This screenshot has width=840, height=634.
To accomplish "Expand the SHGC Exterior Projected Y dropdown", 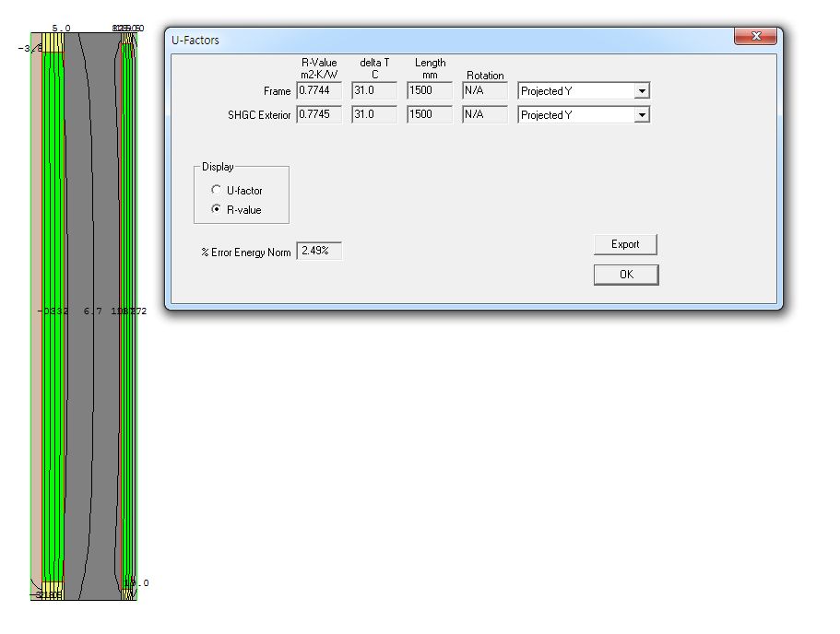I will (x=642, y=115).
